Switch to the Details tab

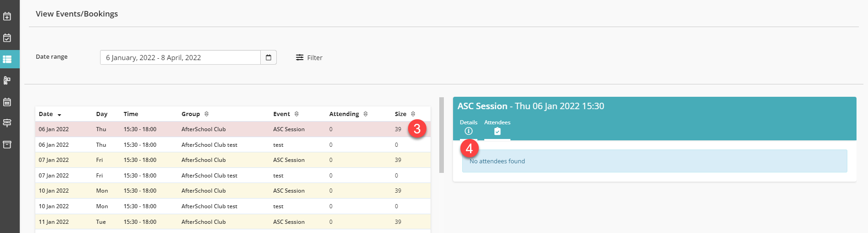(469, 127)
